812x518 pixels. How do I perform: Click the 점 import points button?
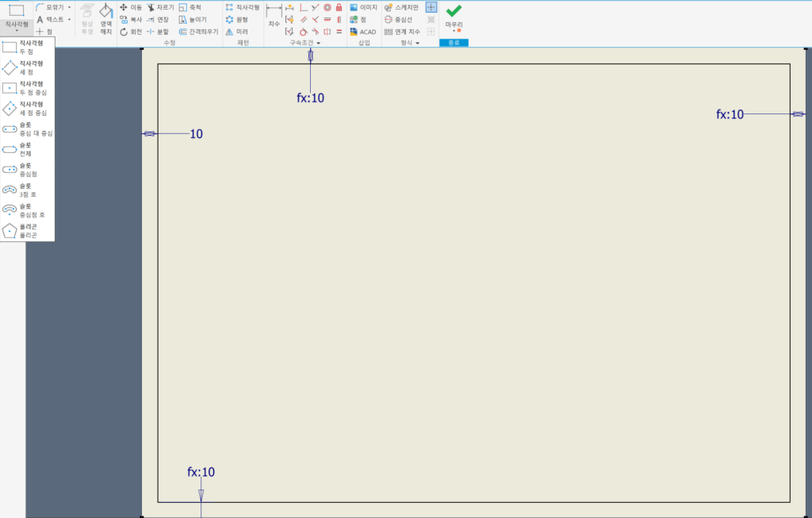(x=358, y=20)
